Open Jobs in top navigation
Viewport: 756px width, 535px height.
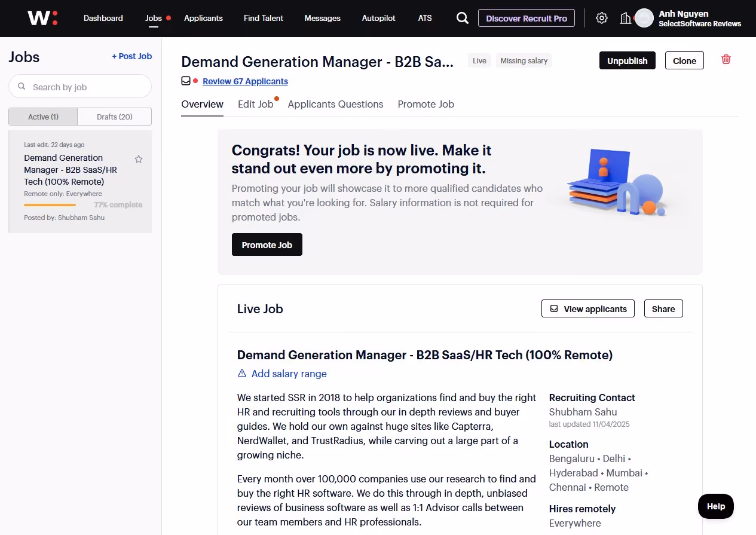(154, 18)
